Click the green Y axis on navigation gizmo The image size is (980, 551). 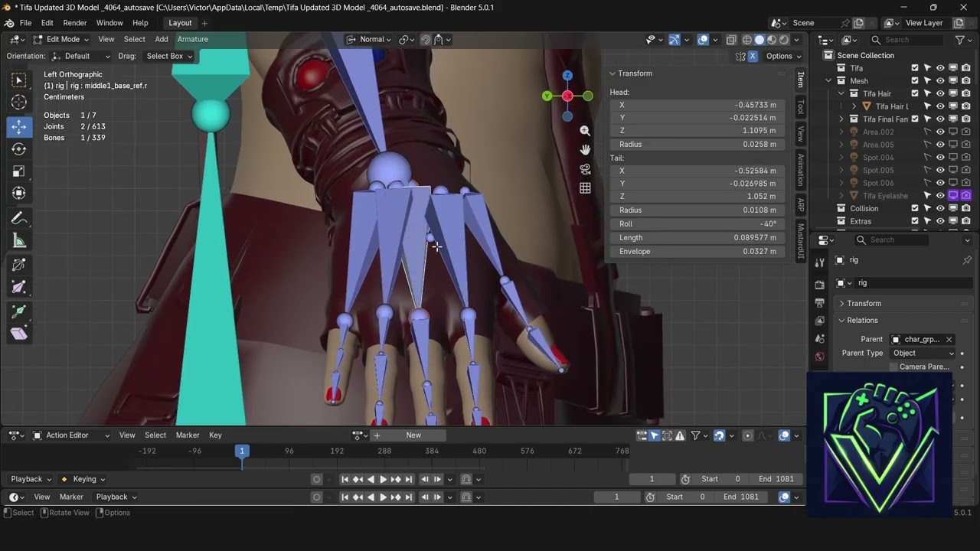547,96
